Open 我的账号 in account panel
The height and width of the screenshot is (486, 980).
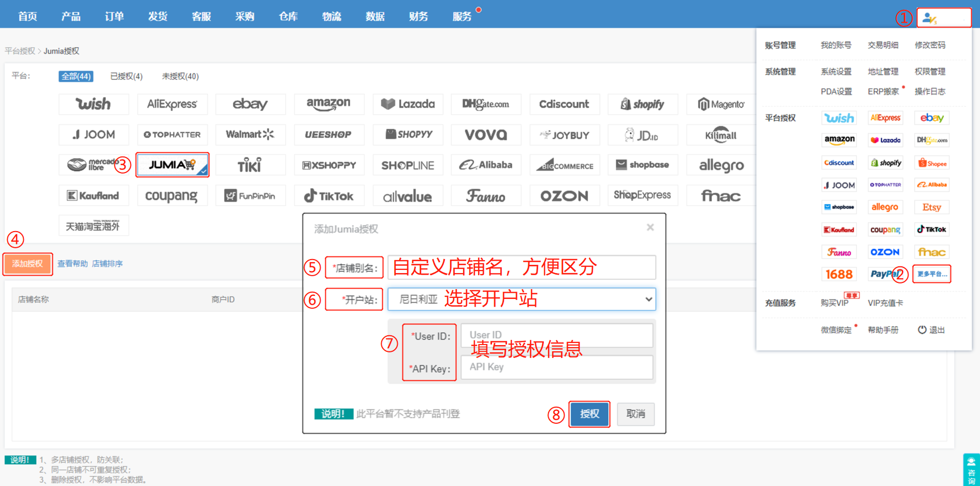click(836, 45)
